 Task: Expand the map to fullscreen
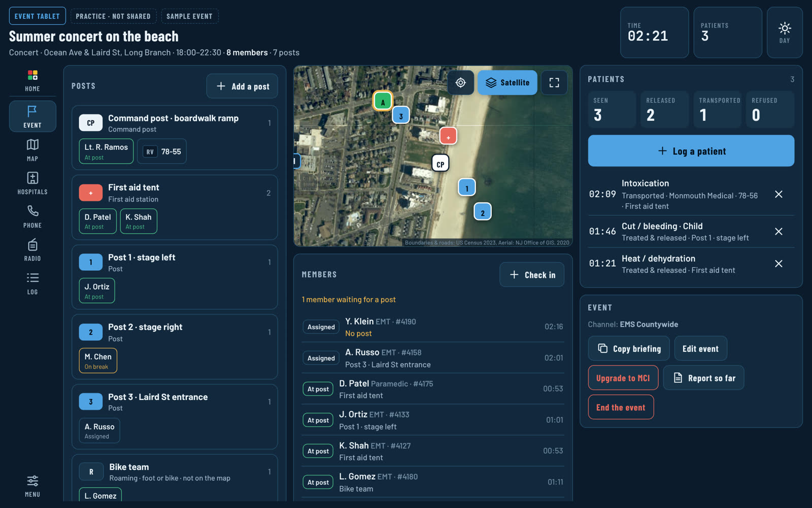[554, 83]
